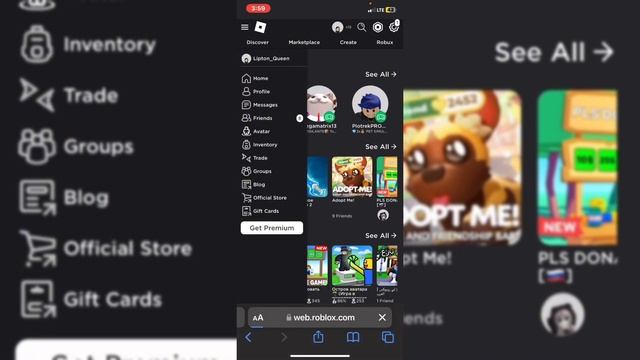Image resolution: width=640 pixels, height=360 pixels.
Task: Open the Остров аватара game thumbnail
Action: point(352,266)
